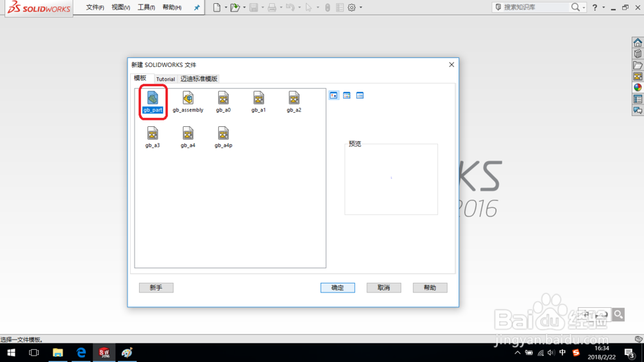The height and width of the screenshot is (362, 644).
Task: Open Task View on the taskbar
Action: (x=33, y=352)
